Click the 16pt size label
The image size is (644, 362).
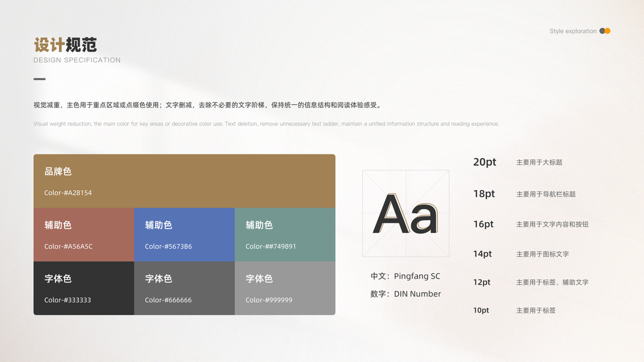483,224
